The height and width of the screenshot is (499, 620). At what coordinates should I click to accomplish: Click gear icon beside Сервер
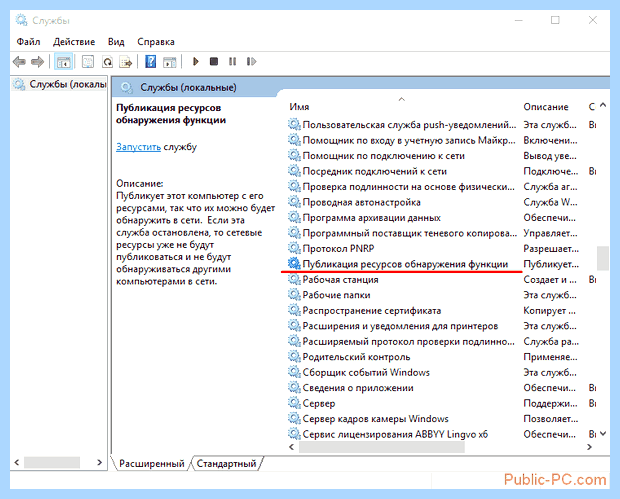294,403
